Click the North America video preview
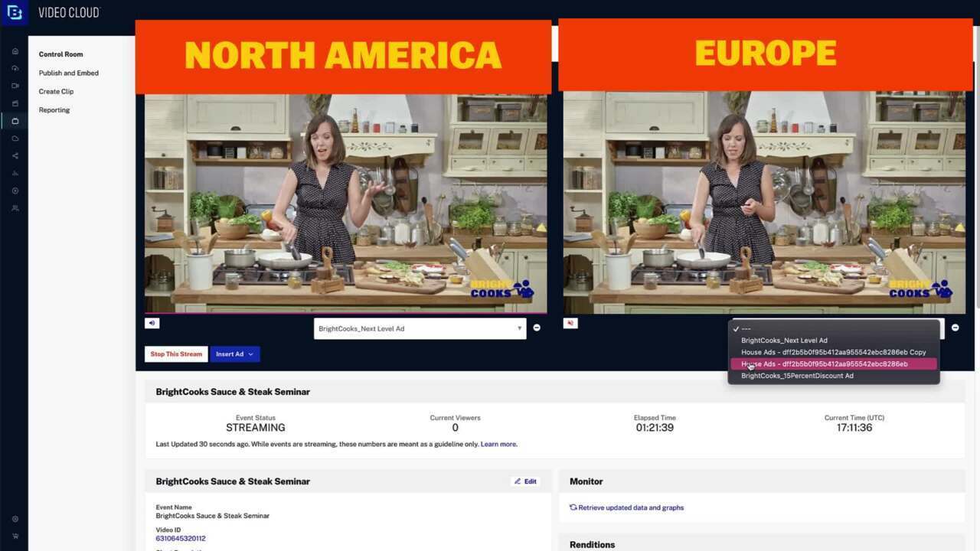The image size is (980, 551). pos(346,203)
